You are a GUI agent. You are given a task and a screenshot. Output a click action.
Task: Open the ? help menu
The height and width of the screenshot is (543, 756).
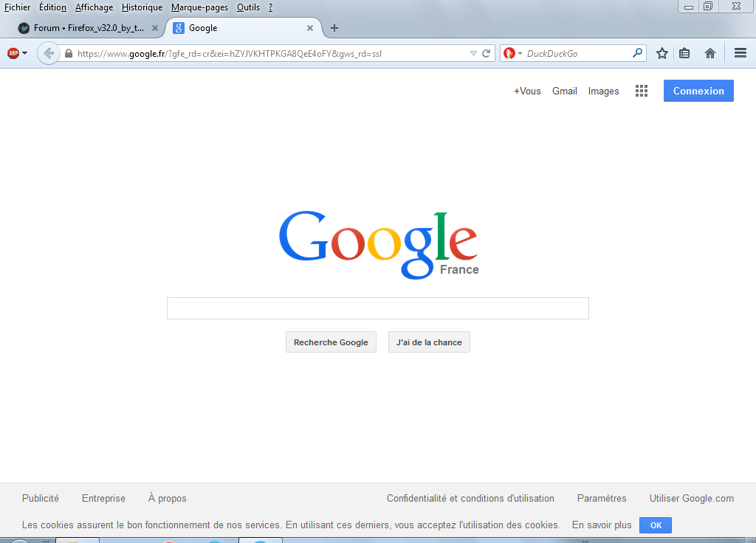click(270, 7)
